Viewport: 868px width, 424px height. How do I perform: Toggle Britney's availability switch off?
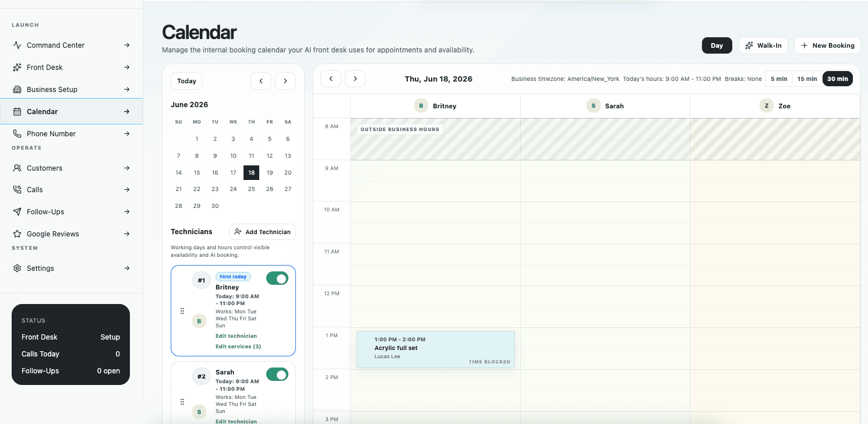point(277,278)
